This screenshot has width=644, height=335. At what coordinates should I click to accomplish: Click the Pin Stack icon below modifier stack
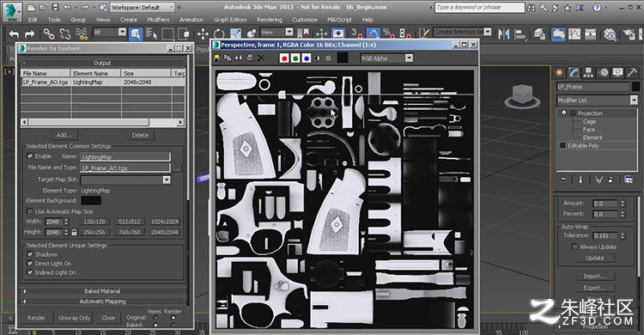coord(563,180)
